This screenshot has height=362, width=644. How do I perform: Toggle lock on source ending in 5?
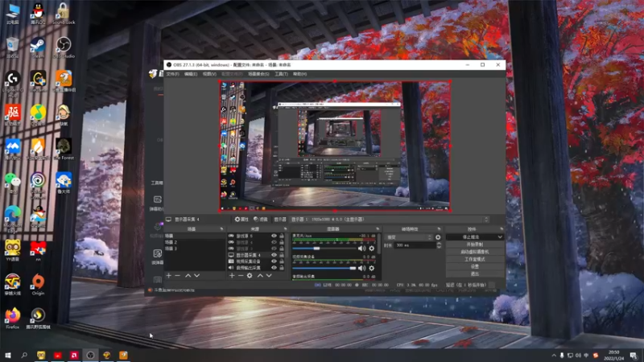coord(282,236)
